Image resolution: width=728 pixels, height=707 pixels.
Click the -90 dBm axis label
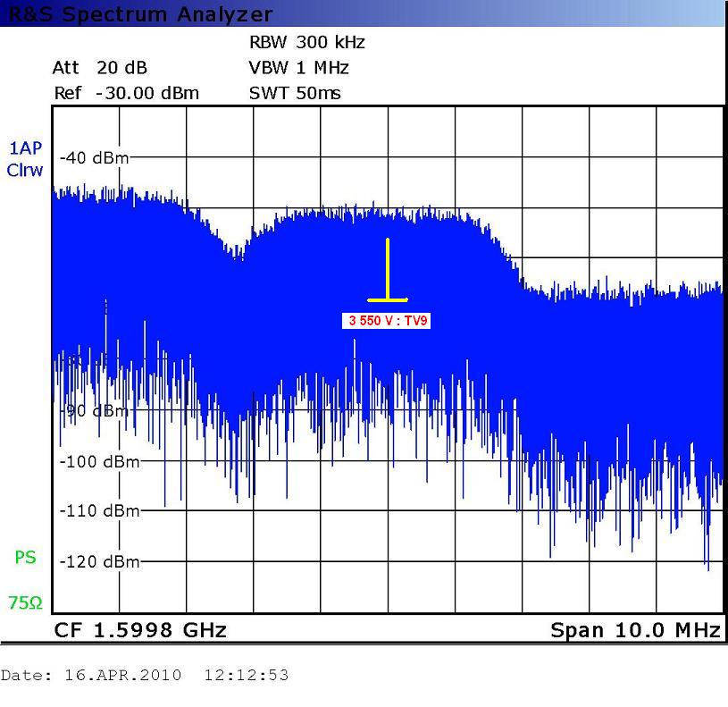pos(95,411)
